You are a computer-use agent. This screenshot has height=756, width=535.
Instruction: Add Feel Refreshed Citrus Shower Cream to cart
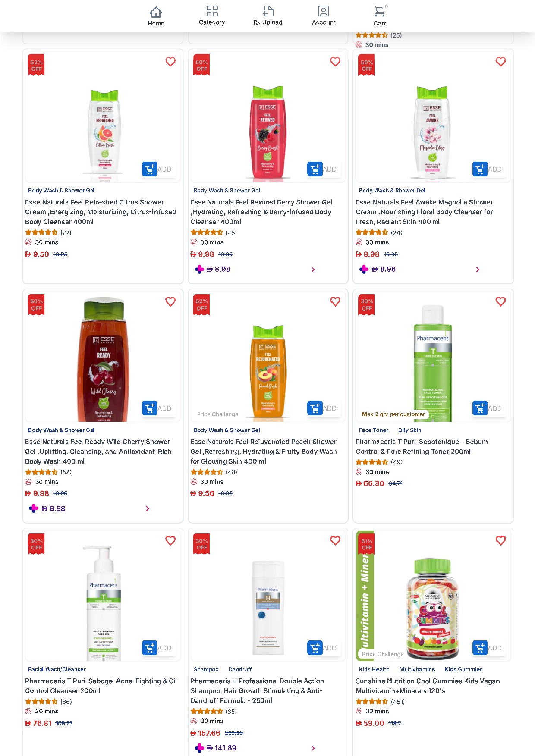coord(157,169)
